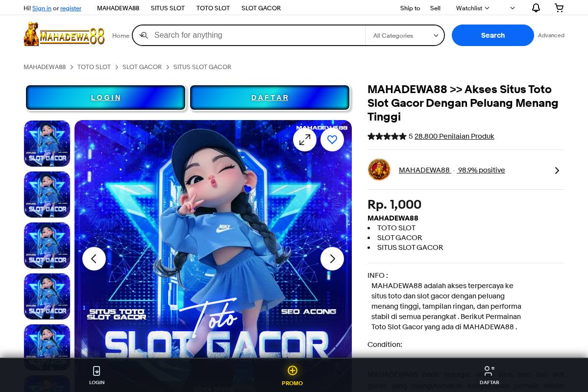588x392 pixels.
Task: Select SLOT GACOR in breadcrumb
Action: click(x=142, y=67)
